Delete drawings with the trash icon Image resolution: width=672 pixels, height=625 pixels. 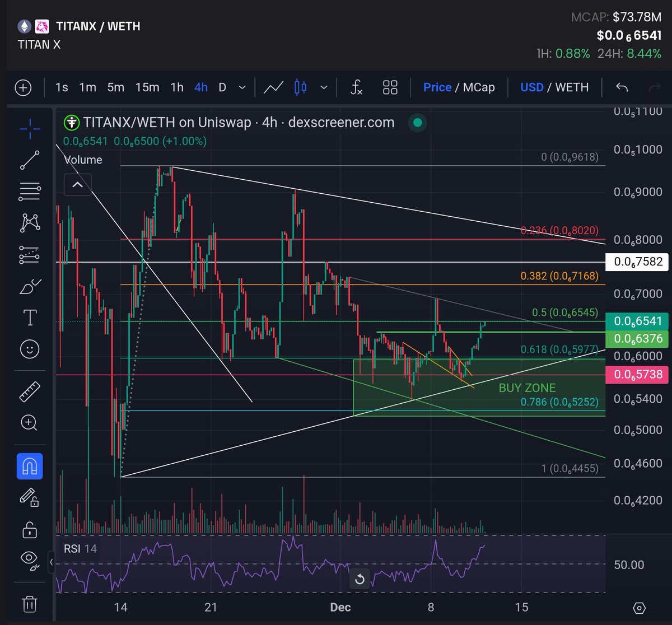point(29,605)
